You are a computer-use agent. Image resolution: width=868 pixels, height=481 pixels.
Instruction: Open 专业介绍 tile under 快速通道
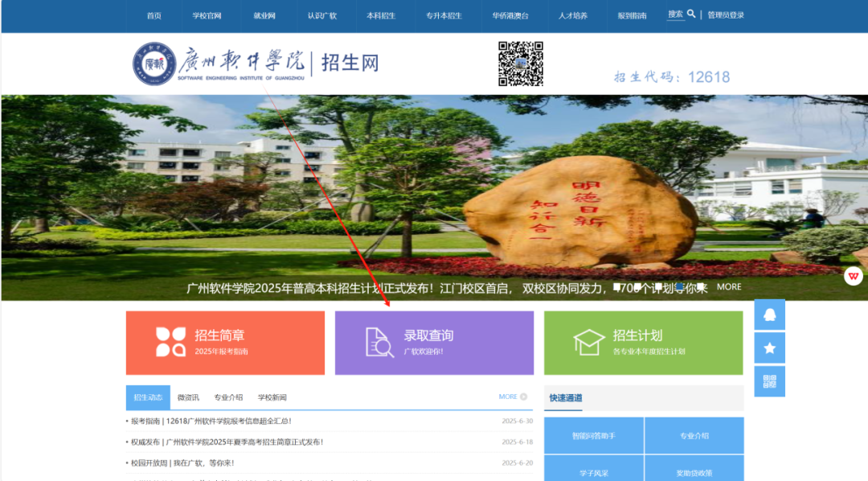coord(694,436)
